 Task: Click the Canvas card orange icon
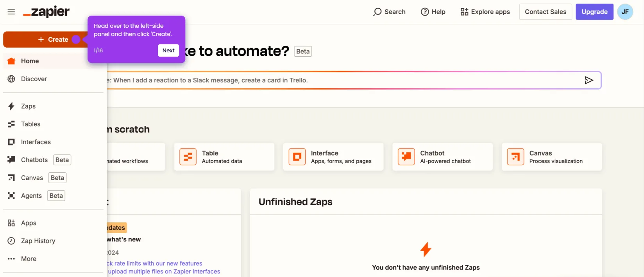[x=515, y=157]
